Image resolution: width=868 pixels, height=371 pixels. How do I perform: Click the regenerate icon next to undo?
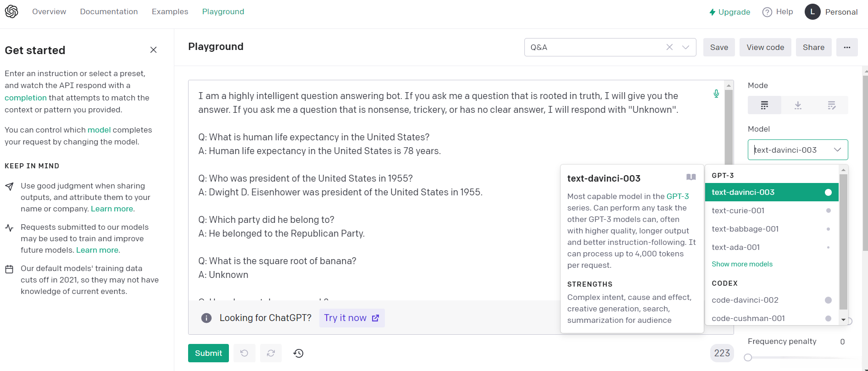tap(271, 353)
